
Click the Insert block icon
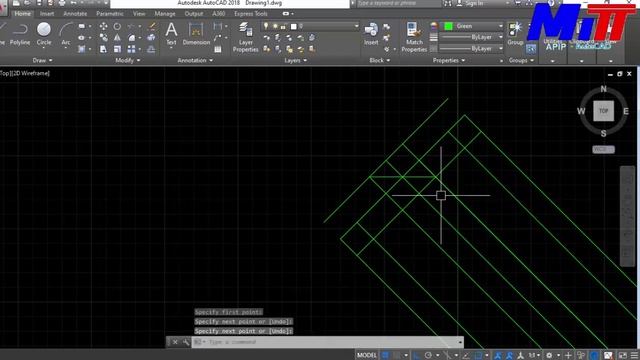point(371,33)
